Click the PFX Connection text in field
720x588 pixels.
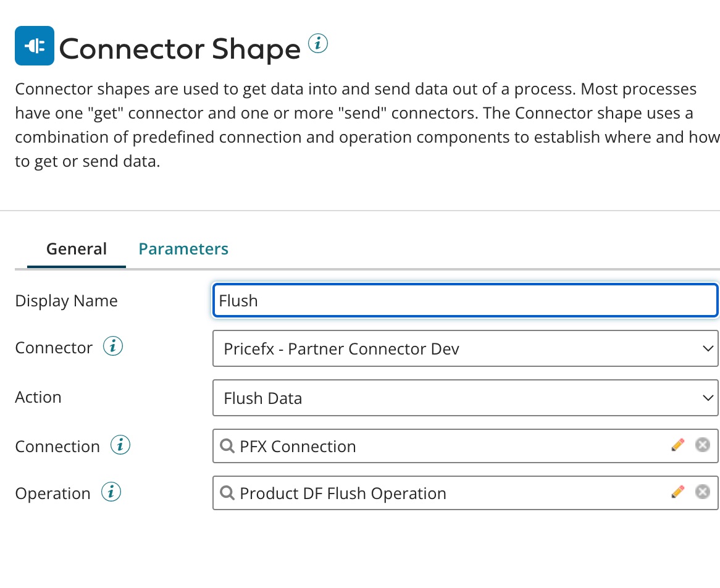point(298,447)
